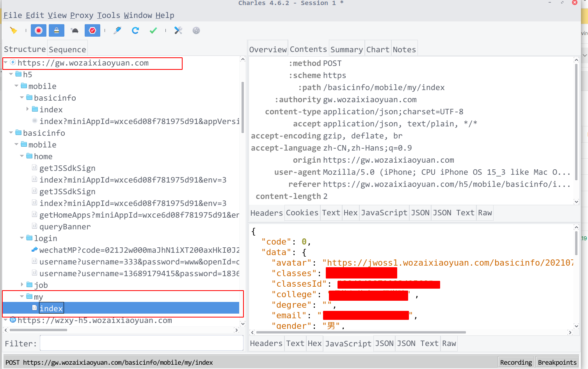Image resolution: width=588 pixels, height=369 pixels.
Task: Collapse the login folder
Action: [x=22, y=238]
